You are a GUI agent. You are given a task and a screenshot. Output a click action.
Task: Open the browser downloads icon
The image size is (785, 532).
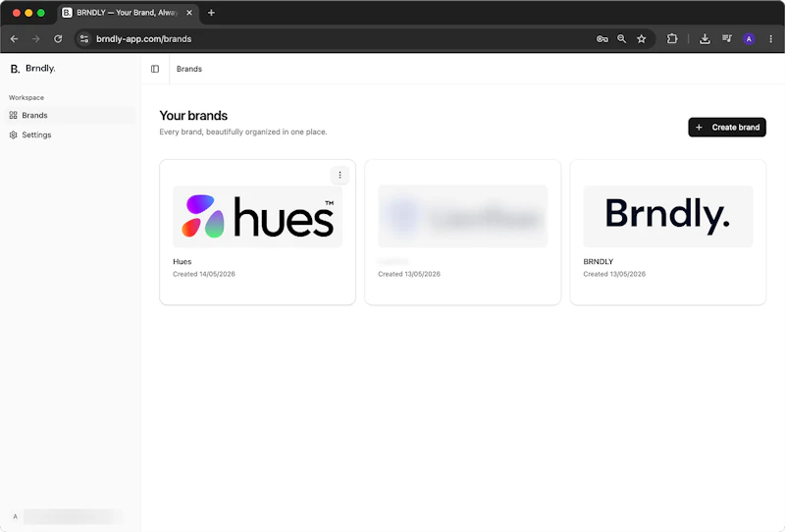tap(705, 38)
